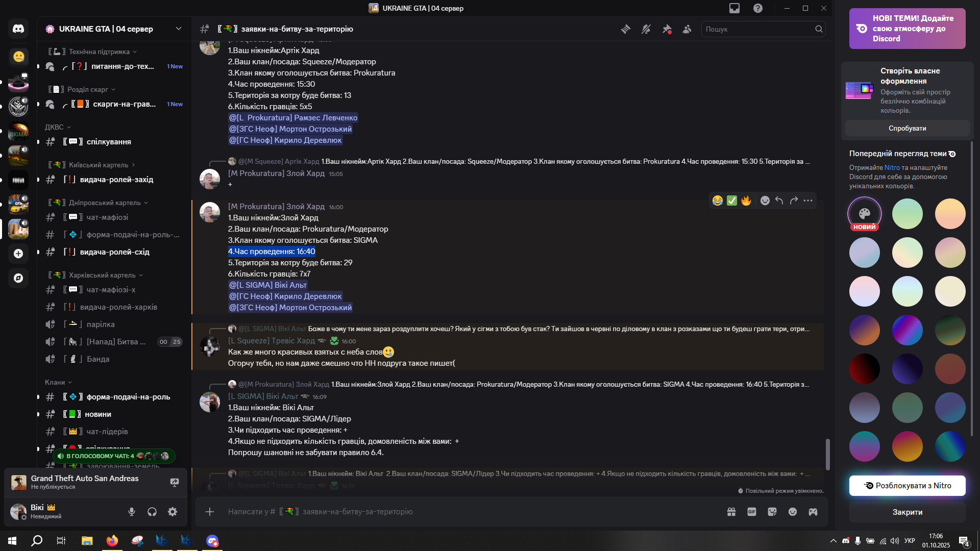Show pinned messages
Image resolution: width=980 pixels, height=551 pixels.
coord(667,29)
